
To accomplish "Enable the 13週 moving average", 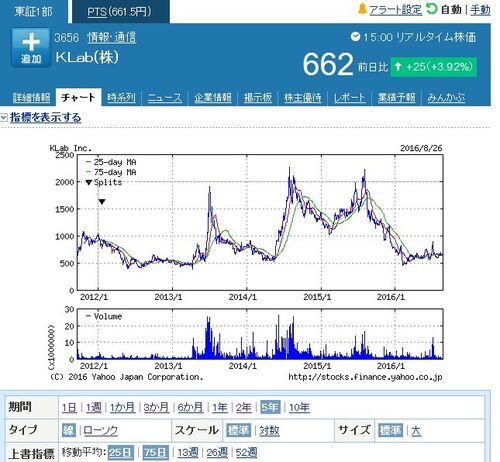I will pyautogui.click(x=188, y=453).
